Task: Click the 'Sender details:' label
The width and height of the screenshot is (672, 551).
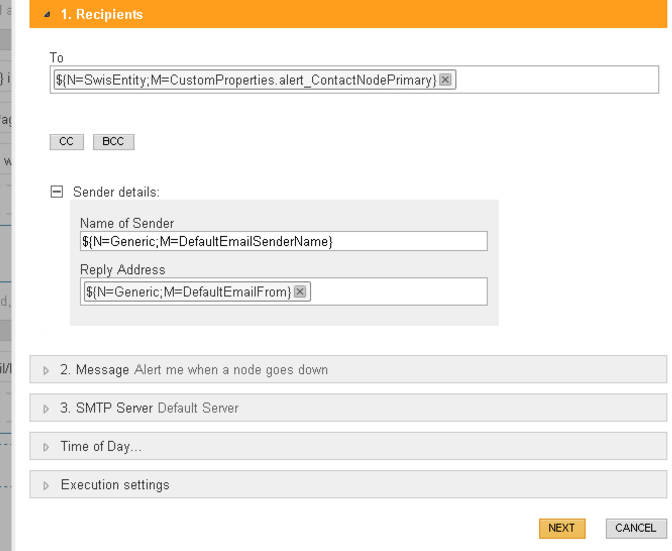Action: (x=116, y=191)
